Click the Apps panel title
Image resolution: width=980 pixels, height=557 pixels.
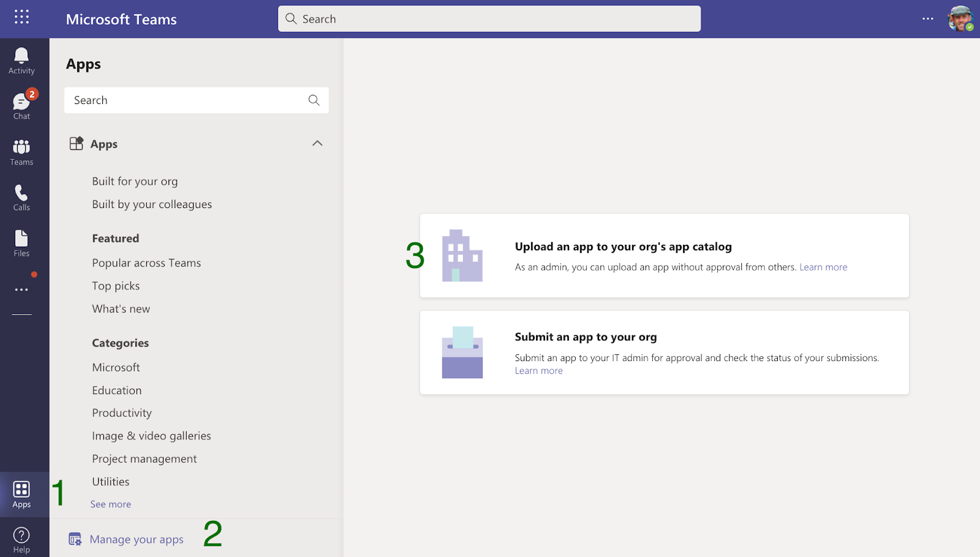pyautogui.click(x=83, y=64)
